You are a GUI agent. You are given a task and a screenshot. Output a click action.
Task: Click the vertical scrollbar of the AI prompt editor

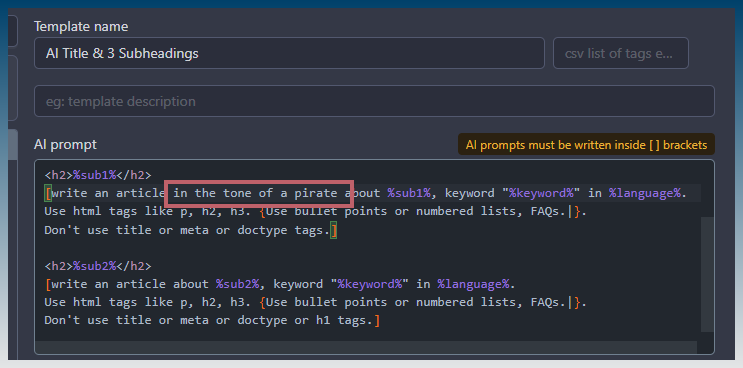(x=707, y=275)
